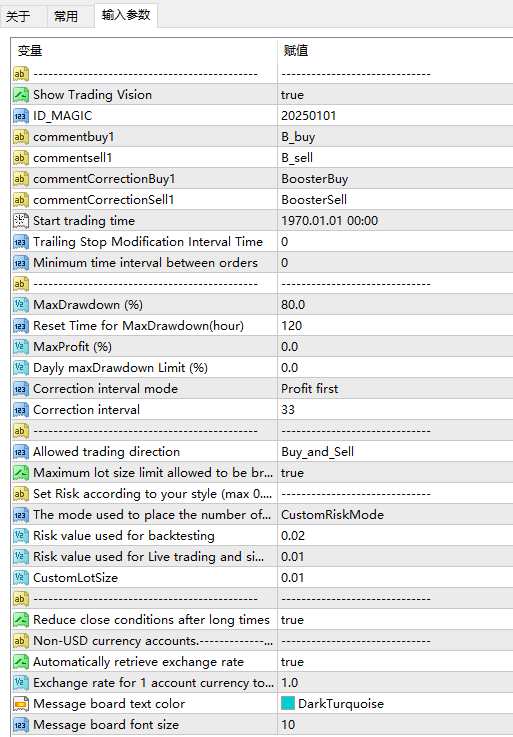Click the double icon beside CustomLotSize
The height and width of the screenshot is (737, 513).
point(21,578)
